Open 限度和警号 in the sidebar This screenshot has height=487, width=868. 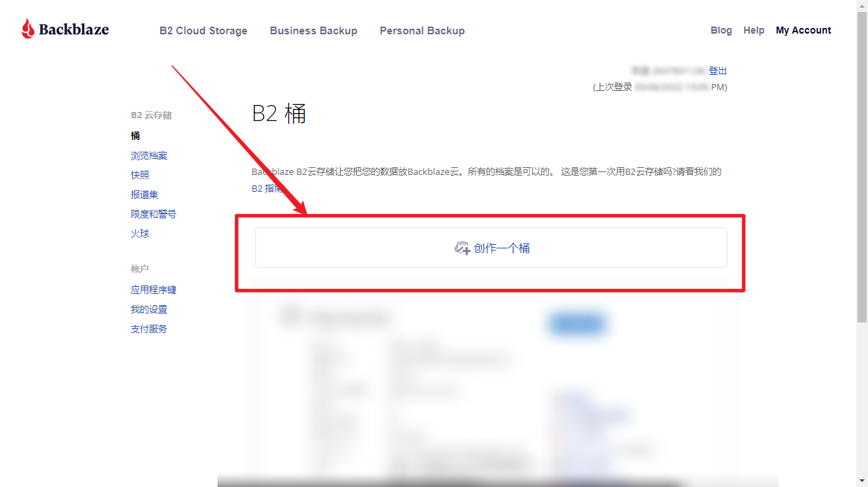coord(154,214)
